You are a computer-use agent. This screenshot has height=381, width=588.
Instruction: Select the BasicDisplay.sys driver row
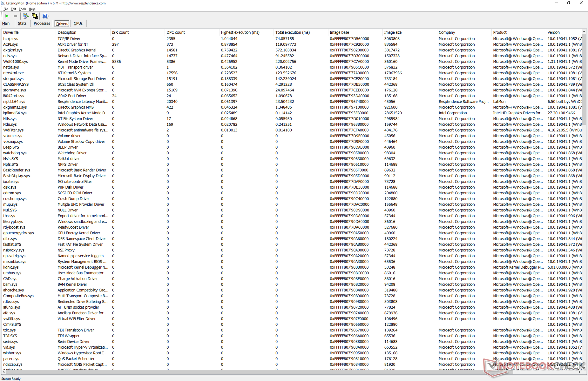(292, 176)
